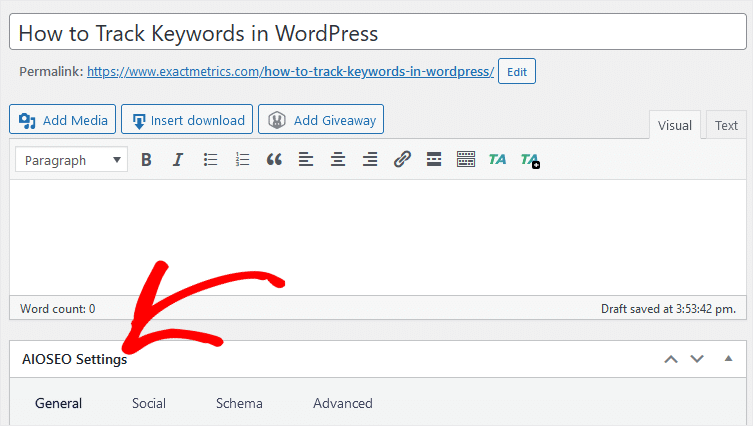753x426 pixels.
Task: Click the Draft saved status text
Action: point(668,309)
